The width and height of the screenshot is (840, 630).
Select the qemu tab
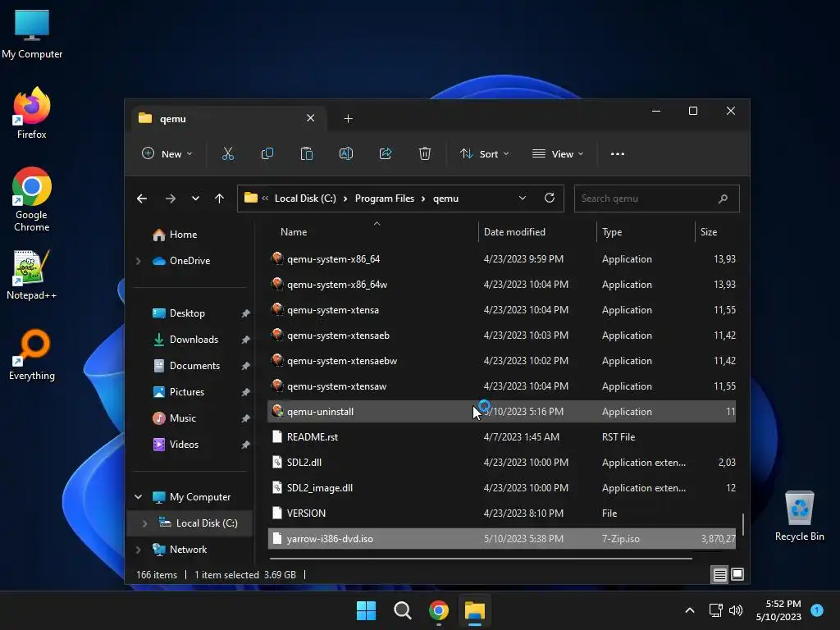click(228, 118)
